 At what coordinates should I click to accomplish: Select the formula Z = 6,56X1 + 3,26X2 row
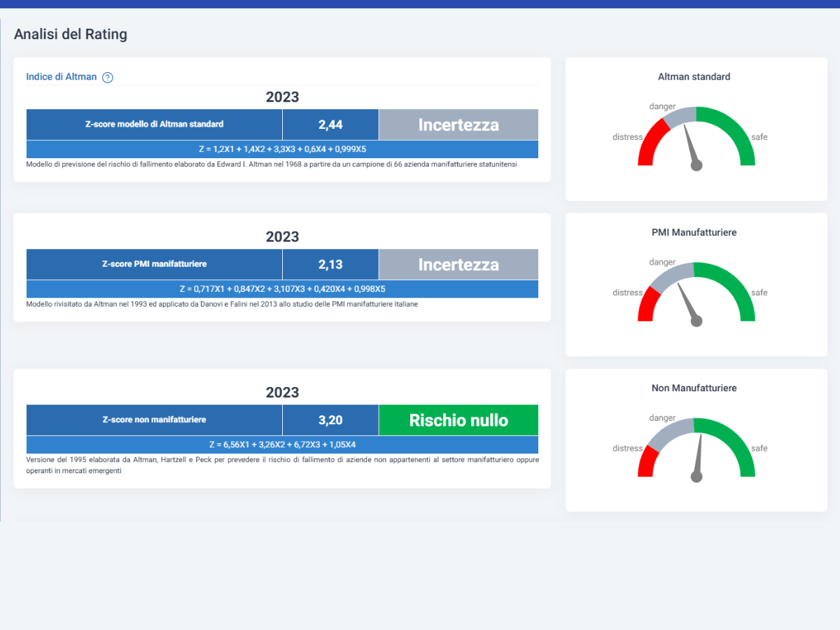(282, 444)
